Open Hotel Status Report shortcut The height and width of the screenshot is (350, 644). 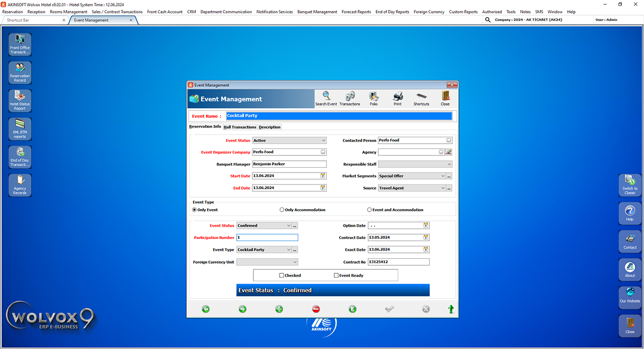(x=20, y=101)
